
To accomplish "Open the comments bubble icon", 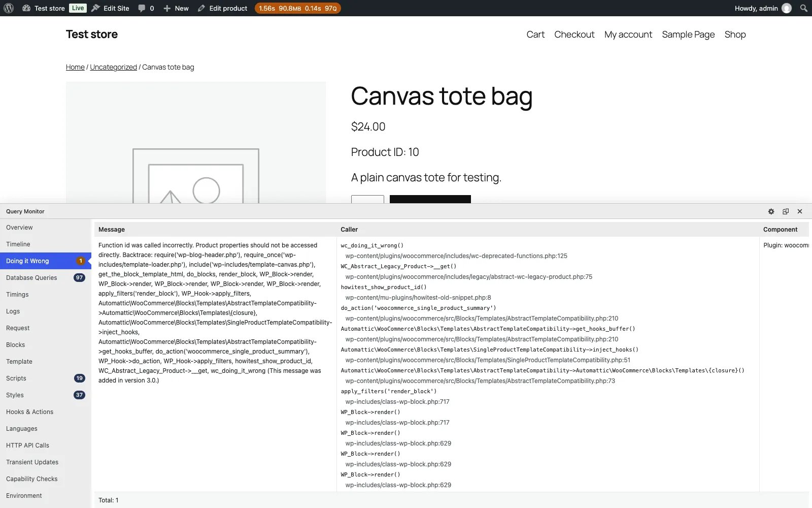I will [x=142, y=8].
